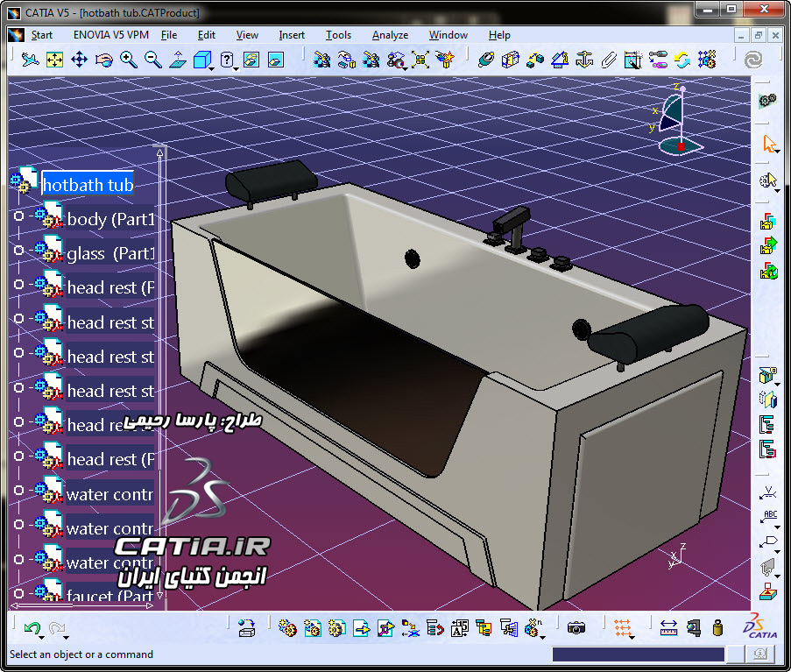Activate the Pan tool in the top toolbar
The height and width of the screenshot is (672, 791).
pyautogui.click(x=77, y=60)
